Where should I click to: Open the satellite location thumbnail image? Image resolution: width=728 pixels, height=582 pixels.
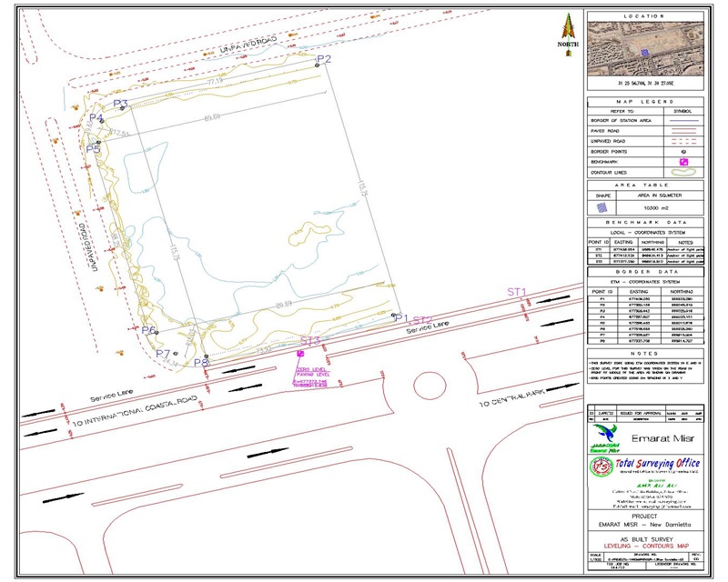[x=645, y=49]
